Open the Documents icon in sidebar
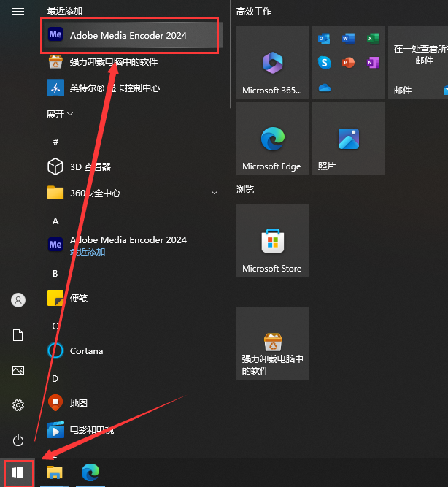 pyautogui.click(x=18, y=335)
